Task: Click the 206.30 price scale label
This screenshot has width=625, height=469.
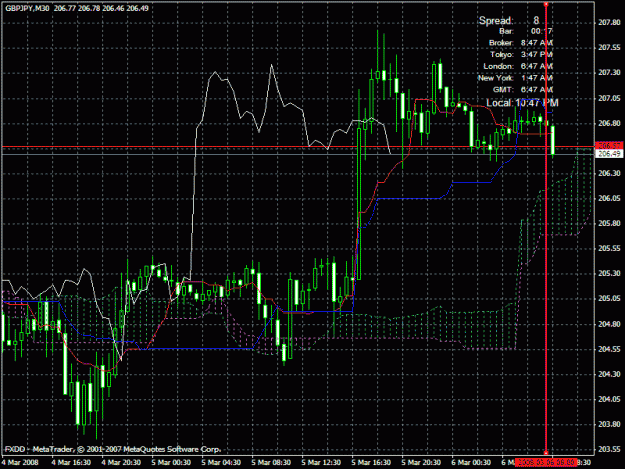Action: [609, 173]
